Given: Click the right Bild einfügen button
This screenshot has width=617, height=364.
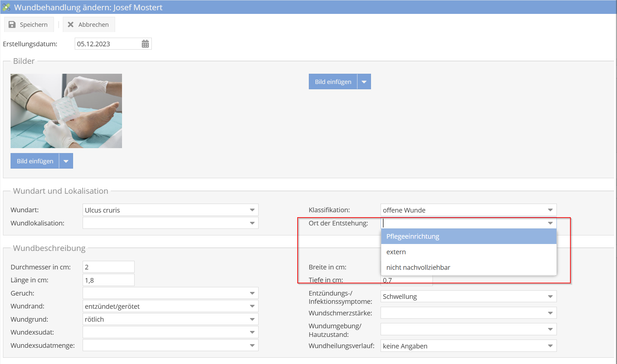Looking at the screenshot, I should (333, 82).
